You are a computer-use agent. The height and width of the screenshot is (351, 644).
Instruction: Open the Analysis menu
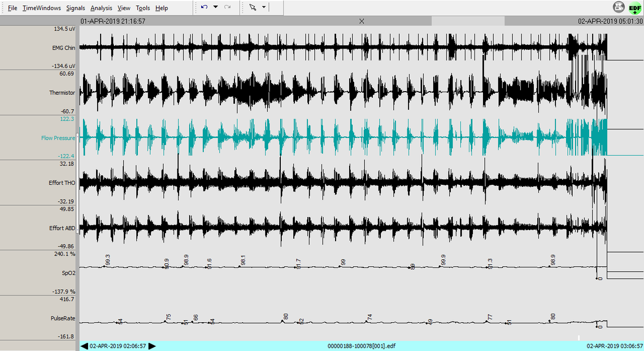pyautogui.click(x=101, y=8)
